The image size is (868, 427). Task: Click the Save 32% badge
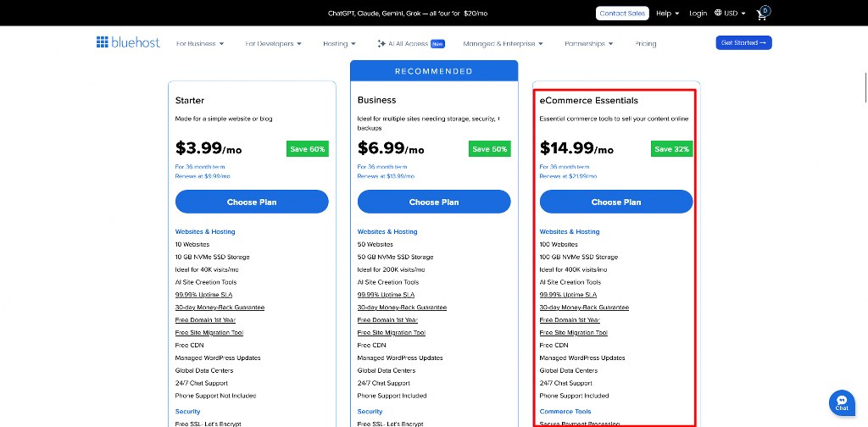672,149
